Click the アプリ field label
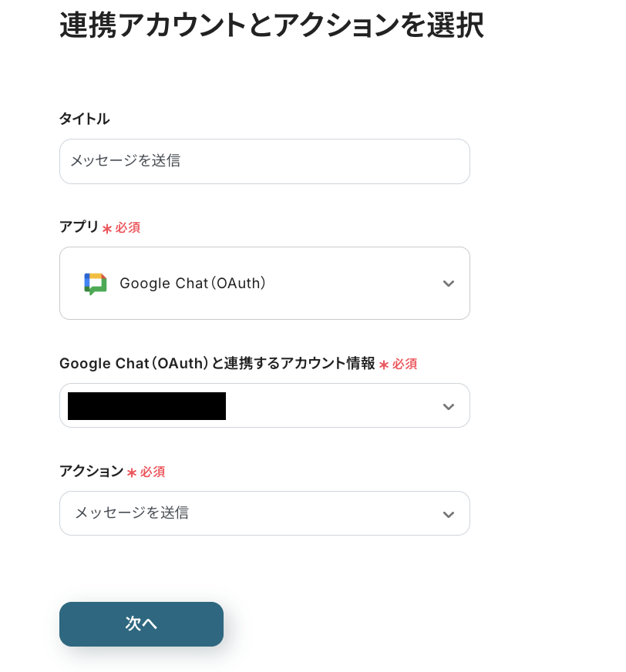The image size is (626, 672). point(79,227)
